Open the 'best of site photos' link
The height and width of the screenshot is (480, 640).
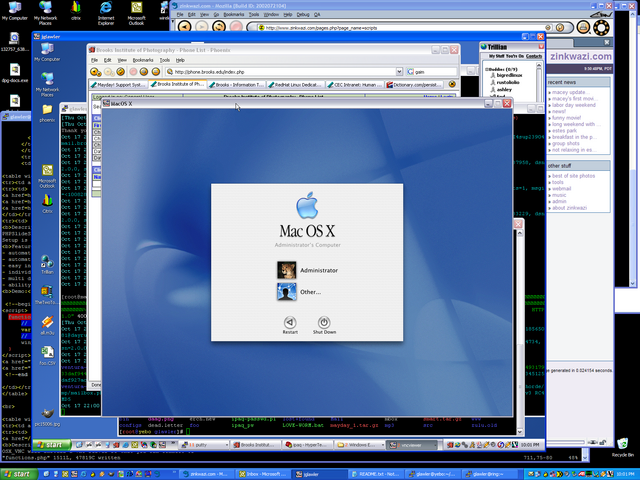573,176
